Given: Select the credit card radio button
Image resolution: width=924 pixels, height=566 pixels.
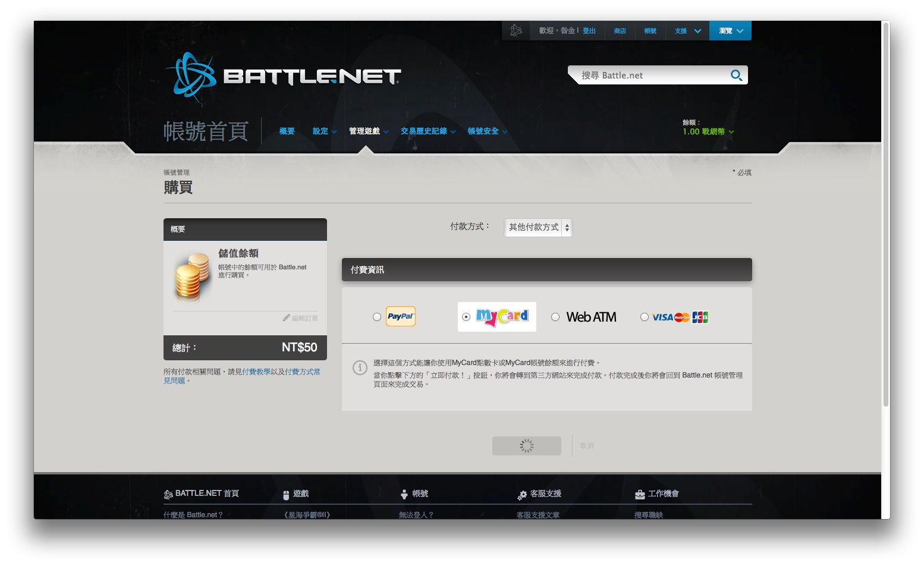Looking at the screenshot, I should [645, 317].
